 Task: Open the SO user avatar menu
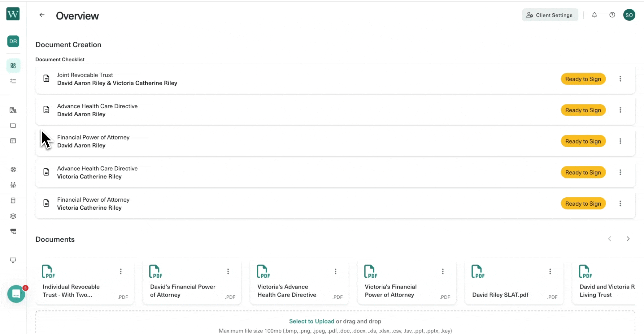629,15
